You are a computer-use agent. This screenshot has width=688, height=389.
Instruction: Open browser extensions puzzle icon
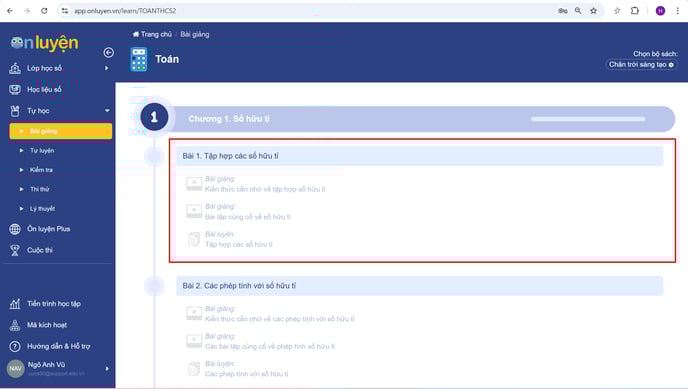tap(634, 11)
